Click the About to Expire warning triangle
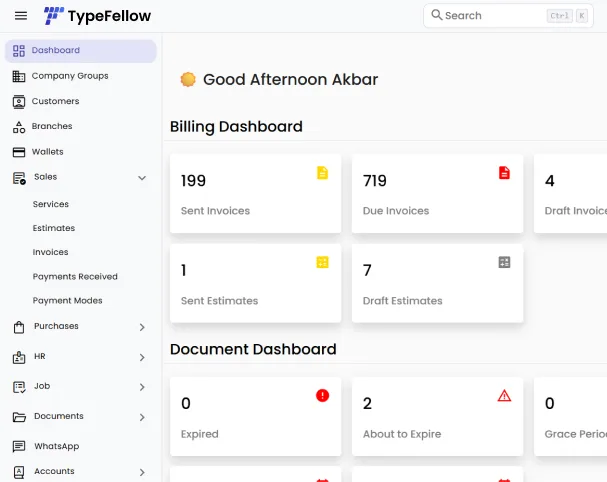Image resolution: width=607 pixels, height=482 pixels. (x=504, y=395)
